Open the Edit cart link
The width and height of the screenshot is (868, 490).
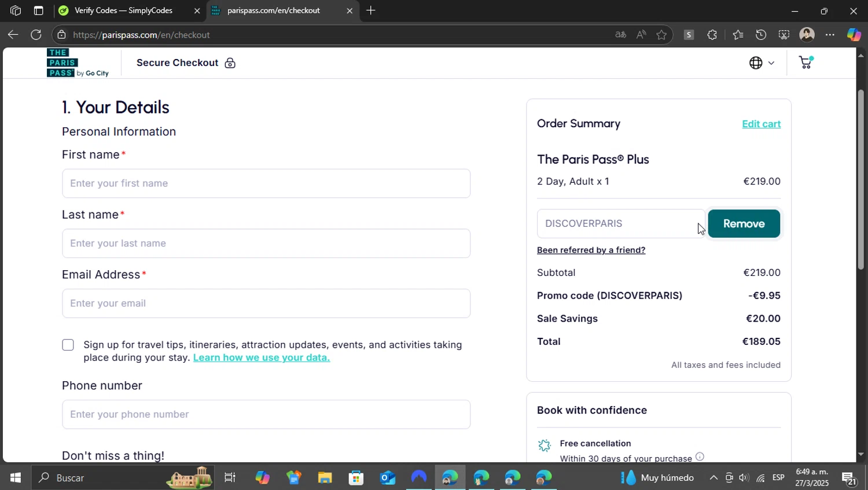pos(761,124)
